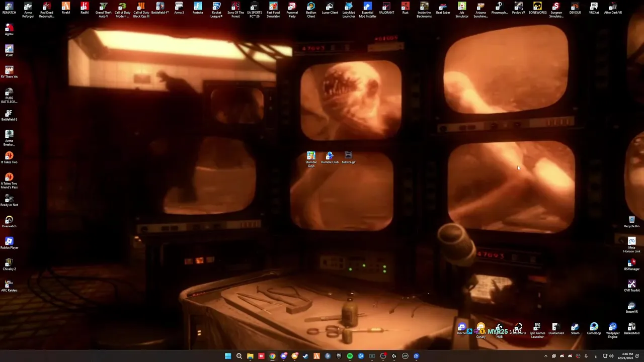Click the Rumble Club shortcut
The width and height of the screenshot is (644, 362).
(x=330, y=157)
